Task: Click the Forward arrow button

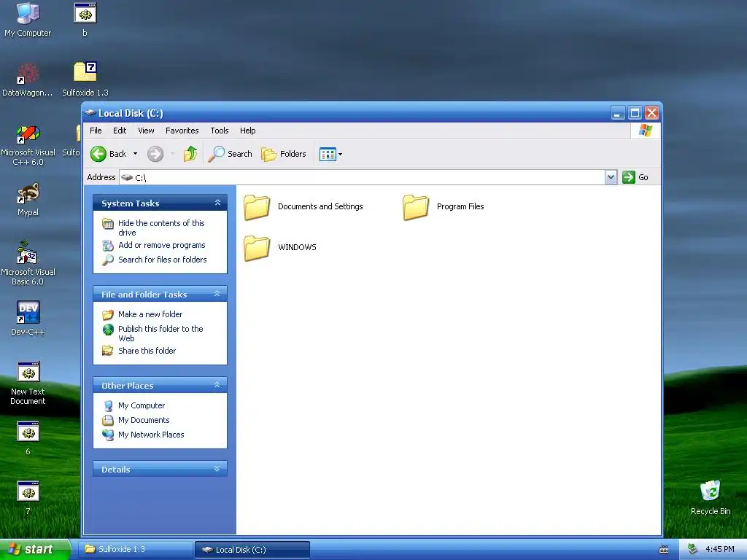Action: click(x=155, y=154)
